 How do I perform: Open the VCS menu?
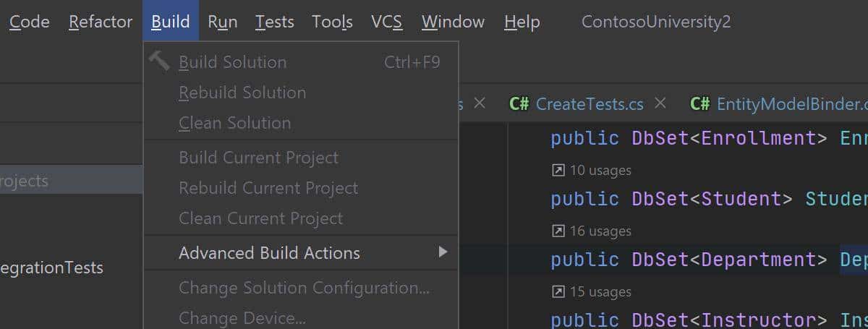pos(386,22)
